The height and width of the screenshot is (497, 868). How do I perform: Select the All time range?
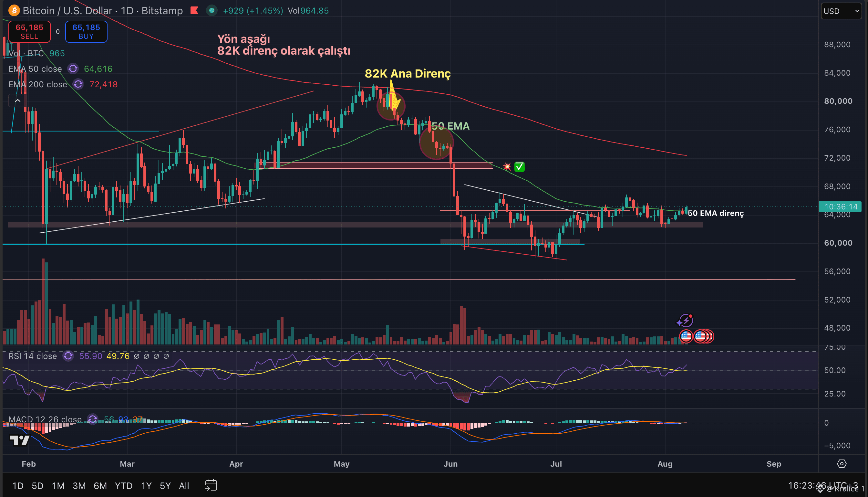184,485
